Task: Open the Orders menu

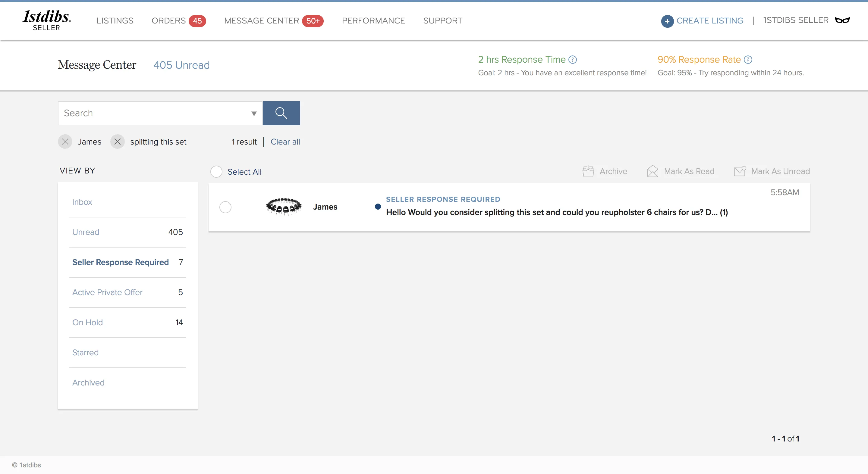Action: [x=168, y=21]
